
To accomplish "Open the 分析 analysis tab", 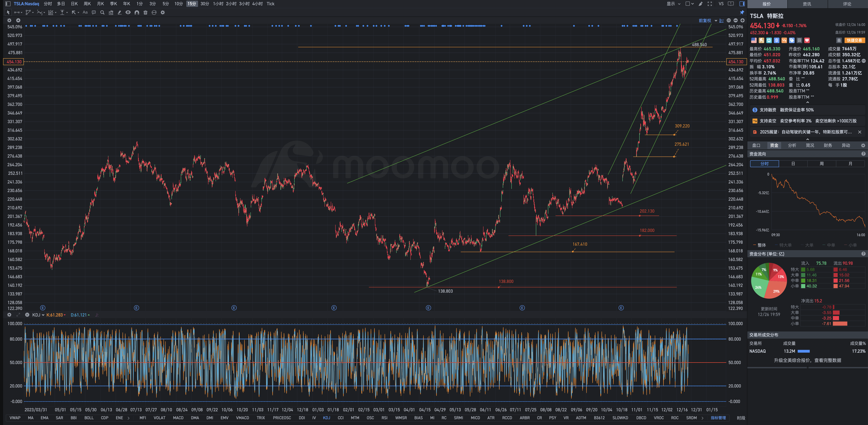I will [792, 145].
